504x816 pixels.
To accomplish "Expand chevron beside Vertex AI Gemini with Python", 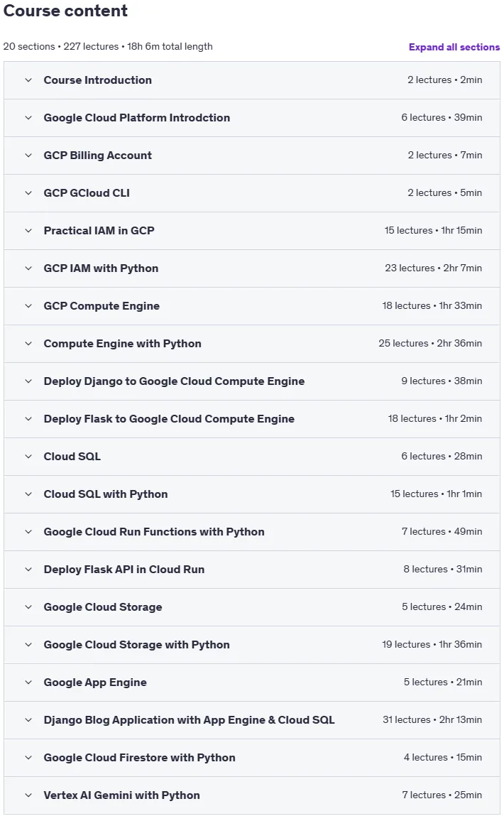I will tap(28, 795).
